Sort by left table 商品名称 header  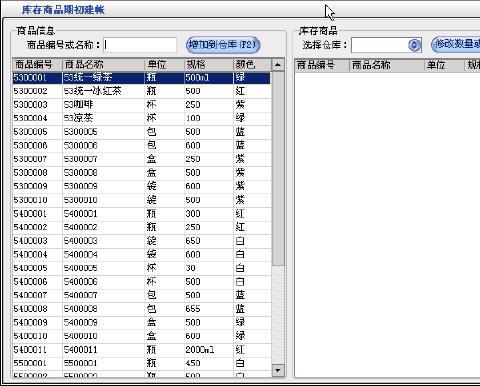point(103,65)
